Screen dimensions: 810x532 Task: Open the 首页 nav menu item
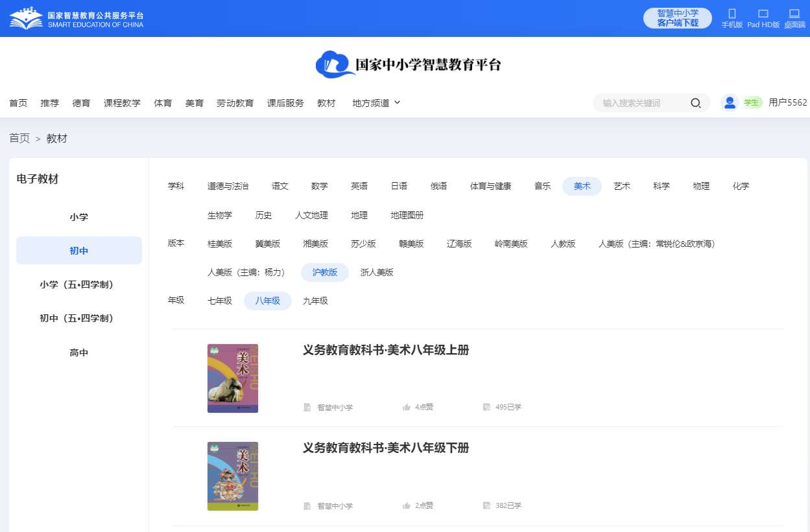[18, 103]
